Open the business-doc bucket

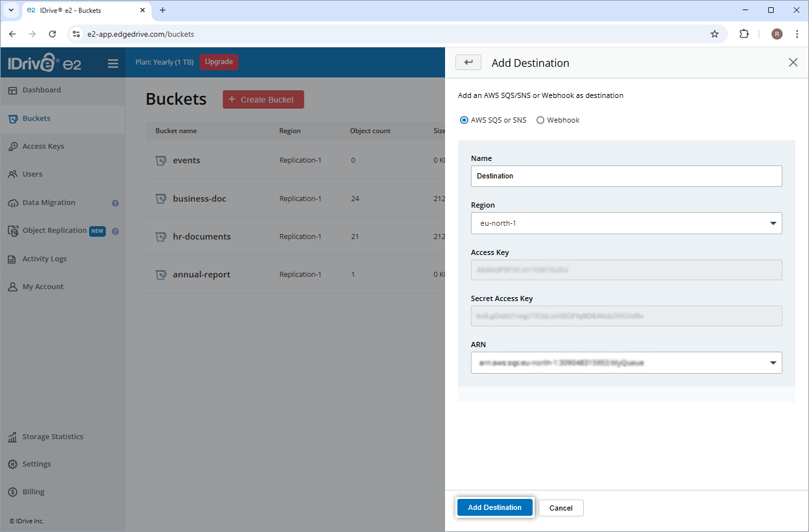coord(199,199)
